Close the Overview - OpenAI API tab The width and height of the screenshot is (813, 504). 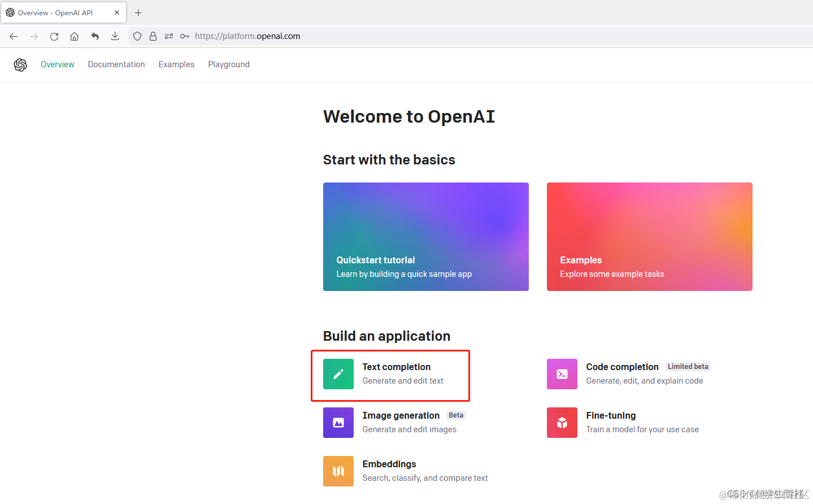pos(117,12)
